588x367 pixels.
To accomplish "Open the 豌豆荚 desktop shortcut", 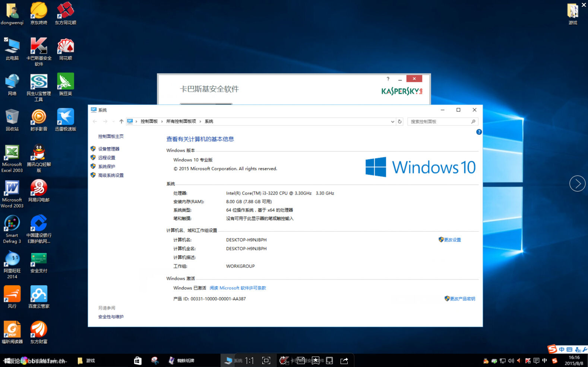I will point(66,84).
